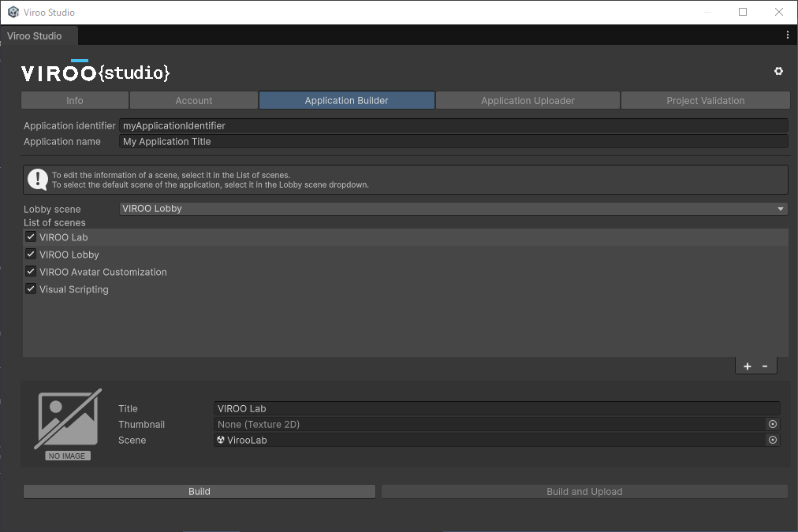Select VIROO Avatar Customization scene row
Screen dimensions: 798x532
point(405,272)
